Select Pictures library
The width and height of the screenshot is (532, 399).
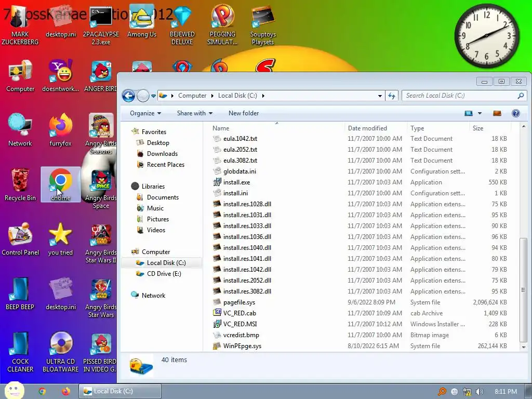pos(157,219)
